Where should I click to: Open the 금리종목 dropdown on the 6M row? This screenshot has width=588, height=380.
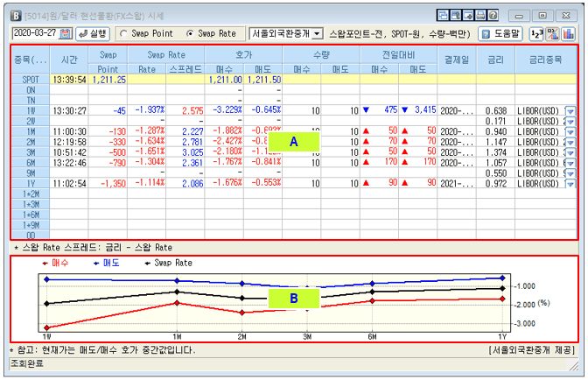click(570, 163)
